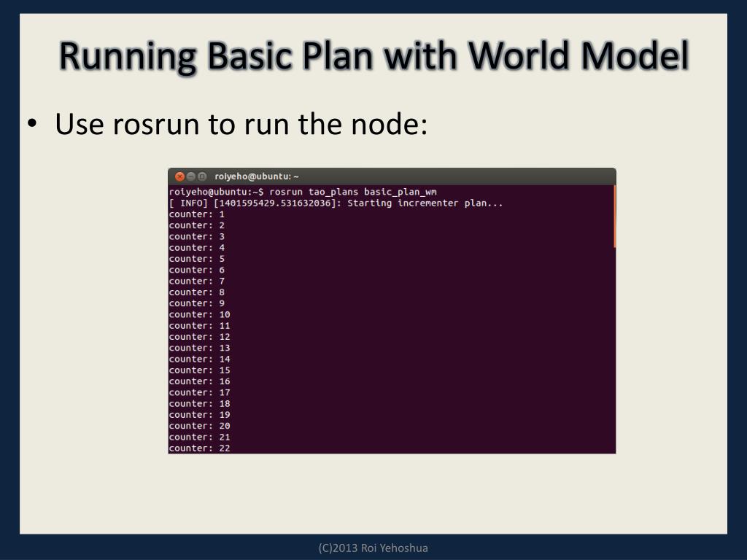Screen dimensions: 747x560
Task: Click the 'counter: 18' output line
Action: (x=200, y=404)
